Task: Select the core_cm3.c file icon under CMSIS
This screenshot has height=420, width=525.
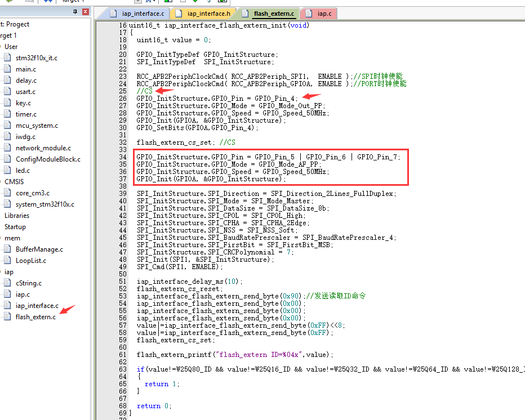Action: click(7, 193)
